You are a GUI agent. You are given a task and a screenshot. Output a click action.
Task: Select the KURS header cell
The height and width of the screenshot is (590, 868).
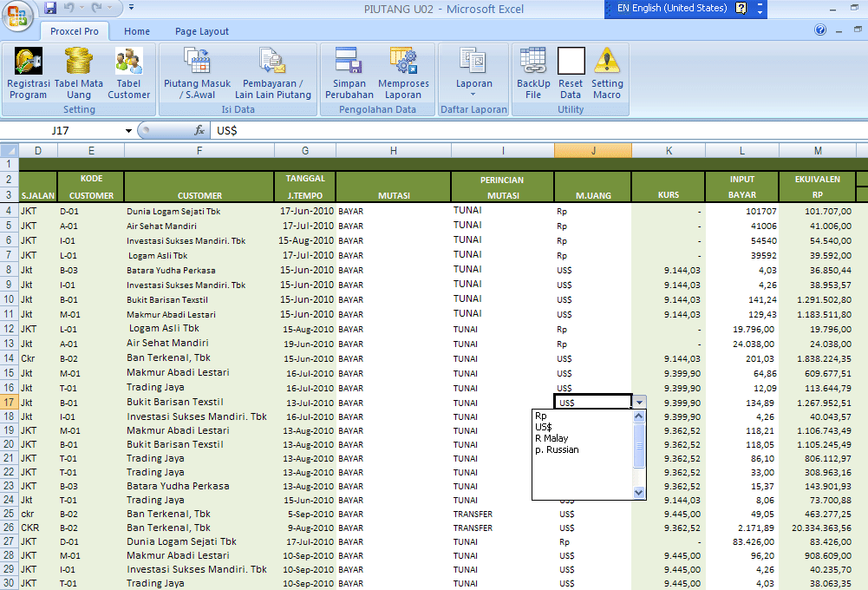[669, 195]
